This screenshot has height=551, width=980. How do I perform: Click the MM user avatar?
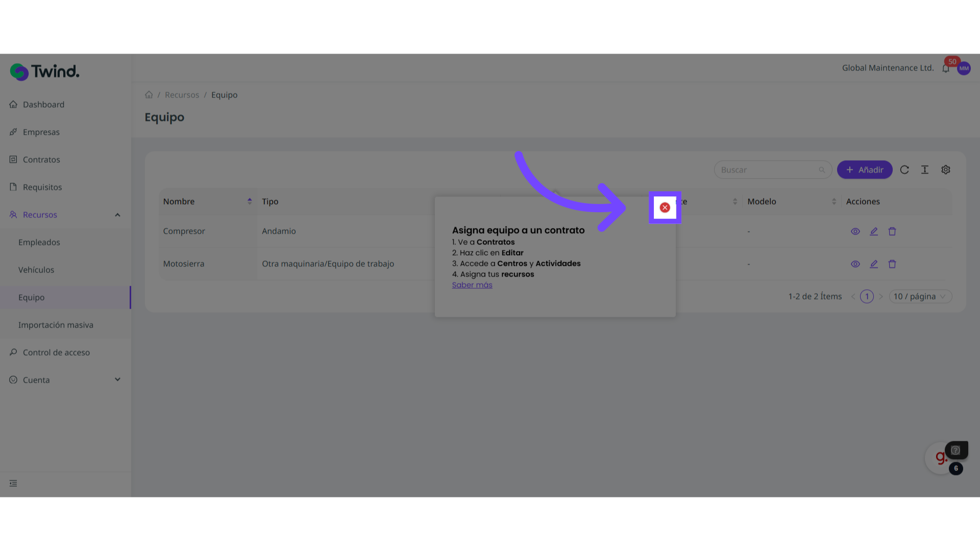(x=964, y=68)
